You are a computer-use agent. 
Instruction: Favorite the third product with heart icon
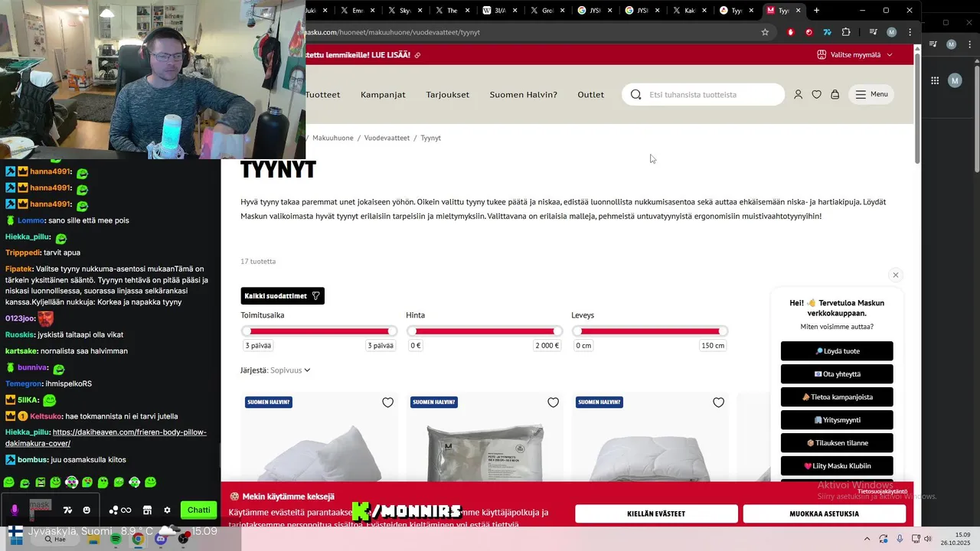coord(718,403)
